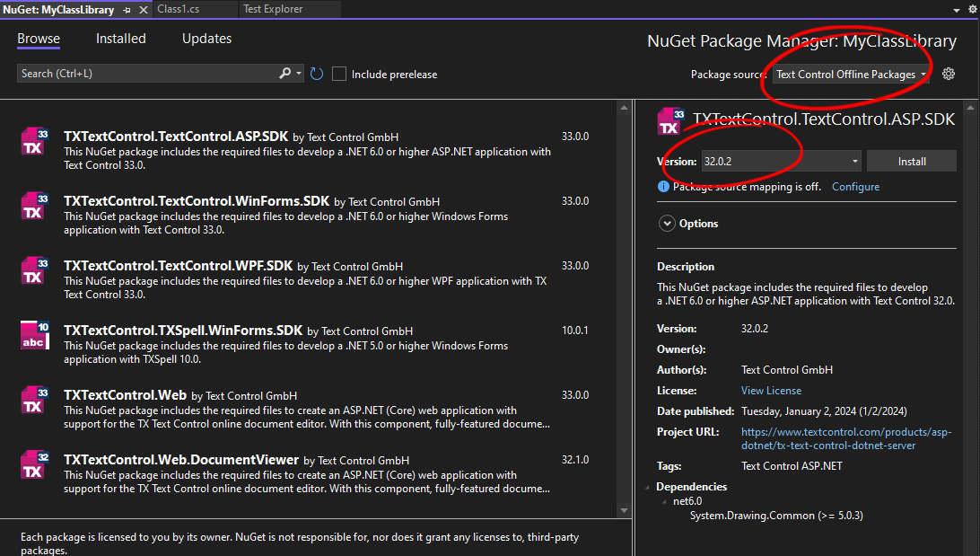Click the System.Drawing.Common dependency entry
This screenshot has height=556, width=980.
point(776,516)
